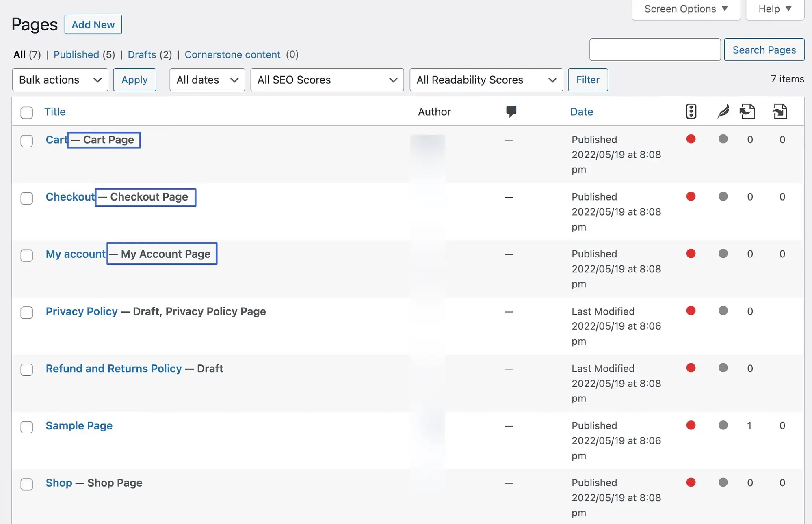Viewport: 812px width, 524px height.
Task: Toggle the checkbox for Privacy Policy page
Action: point(26,311)
